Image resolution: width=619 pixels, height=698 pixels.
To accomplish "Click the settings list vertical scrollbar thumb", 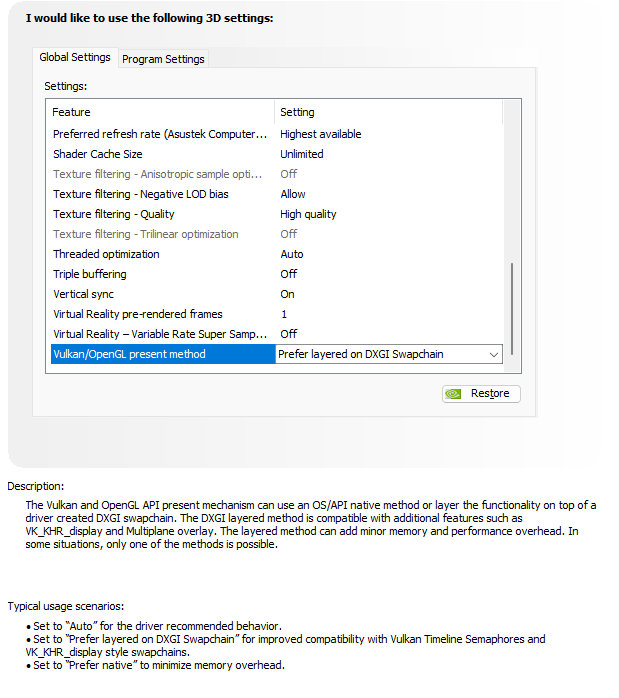I will click(x=512, y=308).
